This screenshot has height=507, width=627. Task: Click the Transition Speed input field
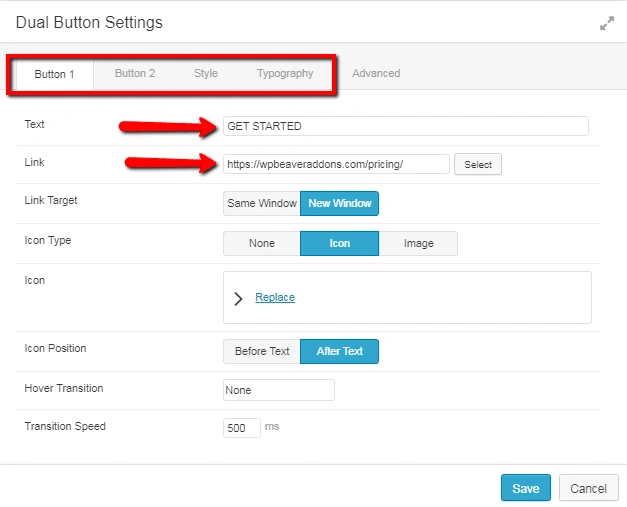coord(241,428)
